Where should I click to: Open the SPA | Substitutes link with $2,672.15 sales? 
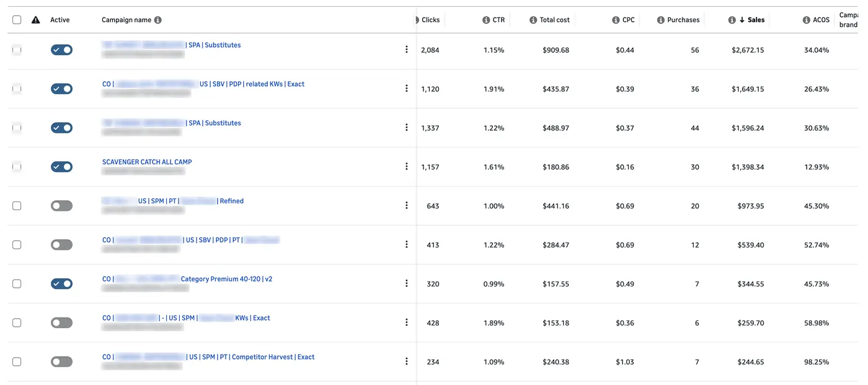pyautogui.click(x=171, y=45)
